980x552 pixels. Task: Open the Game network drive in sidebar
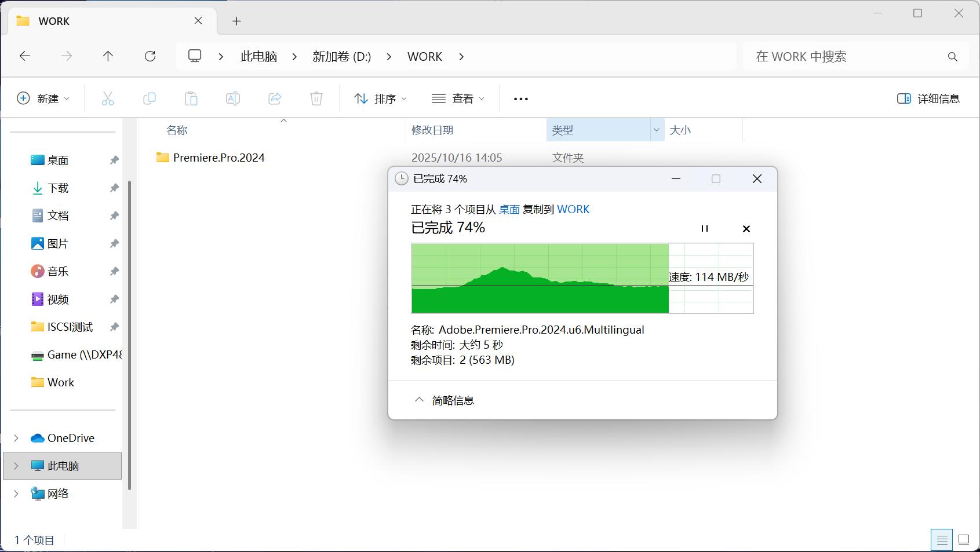click(x=75, y=355)
